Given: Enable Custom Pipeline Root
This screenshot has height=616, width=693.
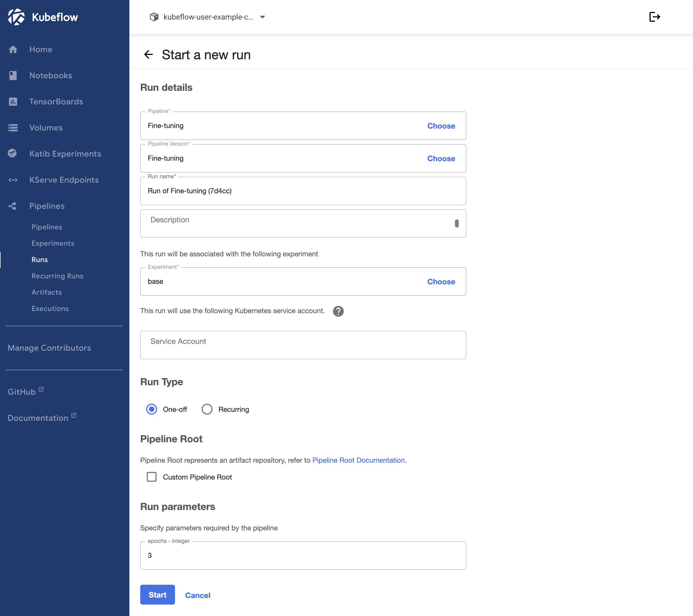Looking at the screenshot, I should pyautogui.click(x=152, y=477).
